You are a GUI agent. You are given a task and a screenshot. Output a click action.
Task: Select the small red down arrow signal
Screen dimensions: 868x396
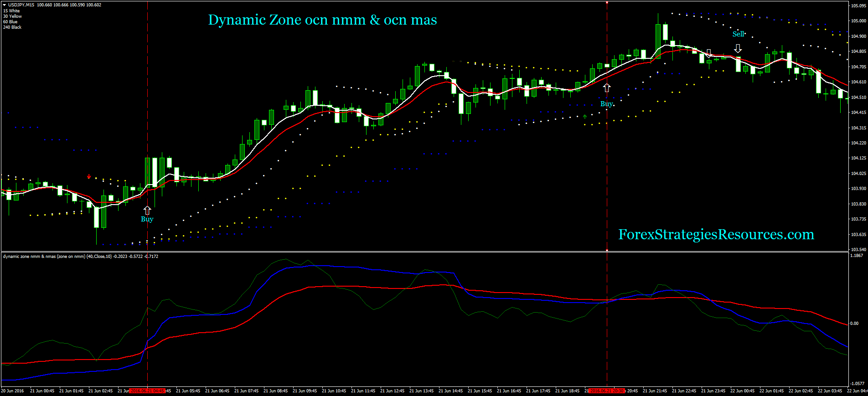pyautogui.click(x=89, y=176)
